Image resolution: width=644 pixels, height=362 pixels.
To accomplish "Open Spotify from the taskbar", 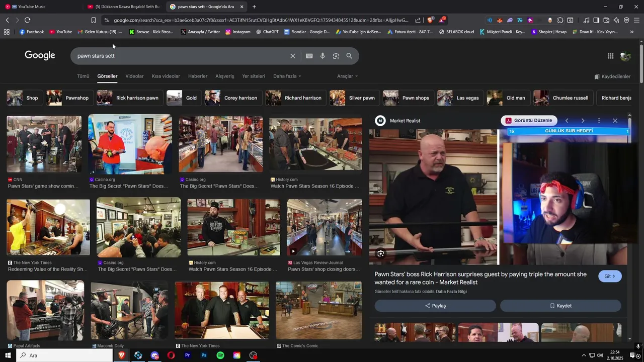I will pyautogui.click(x=220, y=355).
